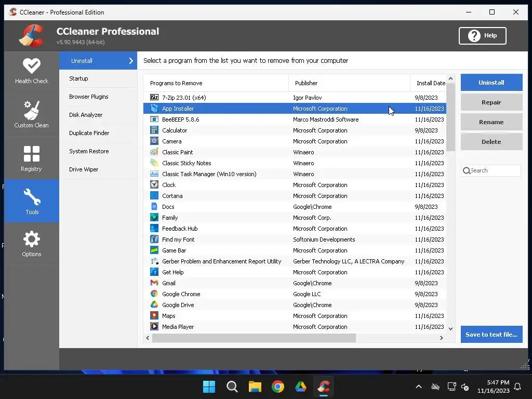Select Classic Task Manager (Win10 version)
The image size is (532, 399).
pyautogui.click(x=295, y=174)
